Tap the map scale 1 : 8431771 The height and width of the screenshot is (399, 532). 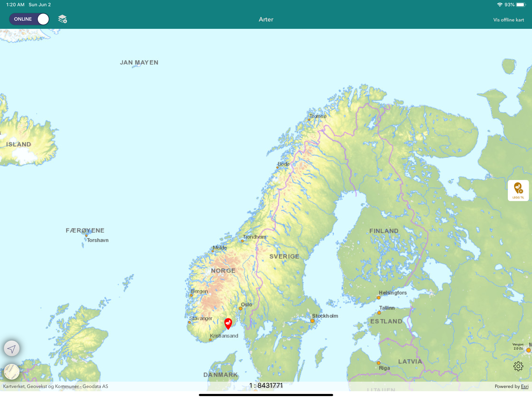pos(266,386)
